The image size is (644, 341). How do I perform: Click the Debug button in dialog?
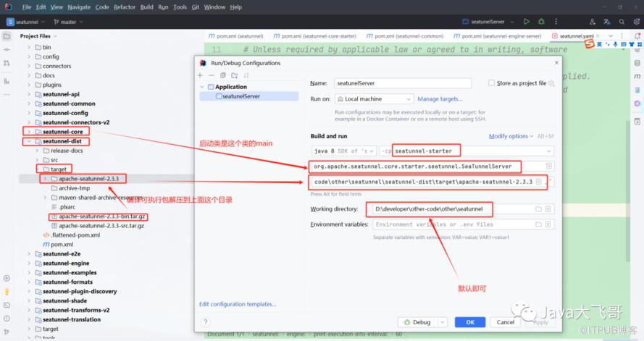tap(418, 322)
